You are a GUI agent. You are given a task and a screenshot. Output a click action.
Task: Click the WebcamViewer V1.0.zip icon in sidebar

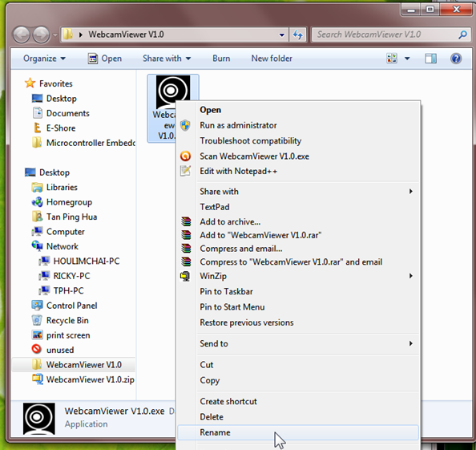pos(38,379)
